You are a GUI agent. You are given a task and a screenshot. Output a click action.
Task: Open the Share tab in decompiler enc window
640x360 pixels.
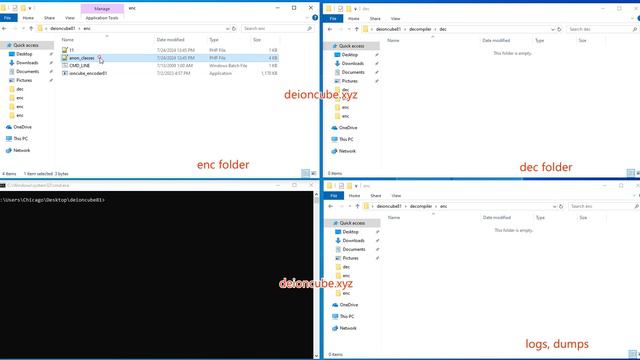pos(376,196)
